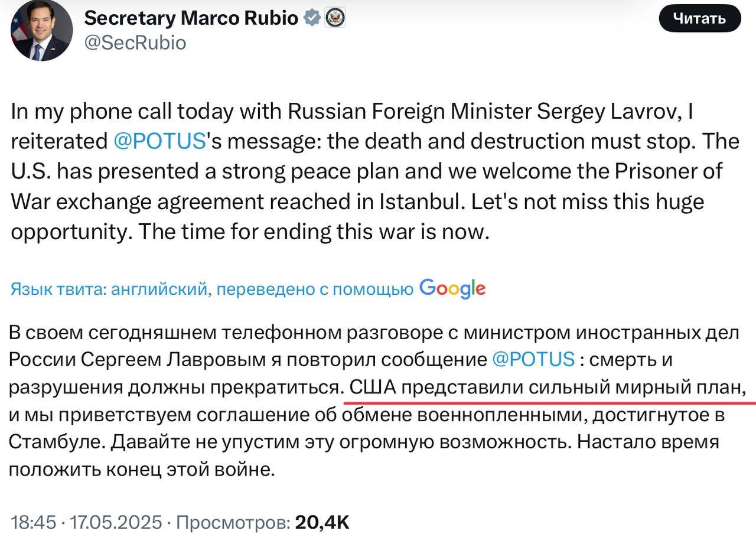Screen dimensions: 756x544
Task: Click the blue verified checkmark badge
Action: [x=312, y=18]
